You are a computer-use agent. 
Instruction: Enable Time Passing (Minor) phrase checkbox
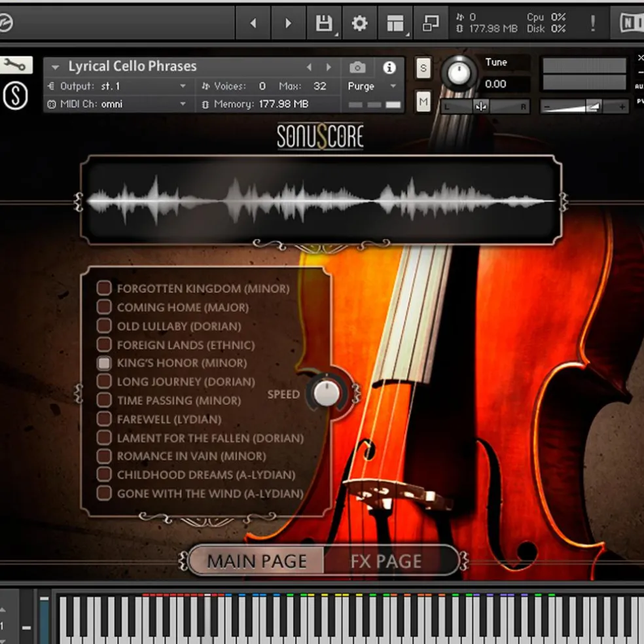(x=104, y=400)
